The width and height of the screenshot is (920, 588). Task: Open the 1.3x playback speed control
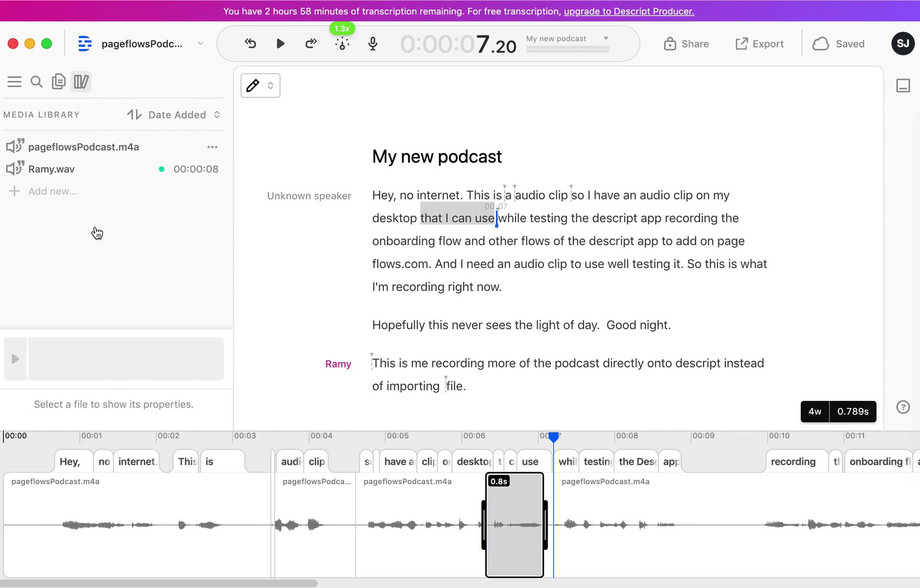(342, 29)
